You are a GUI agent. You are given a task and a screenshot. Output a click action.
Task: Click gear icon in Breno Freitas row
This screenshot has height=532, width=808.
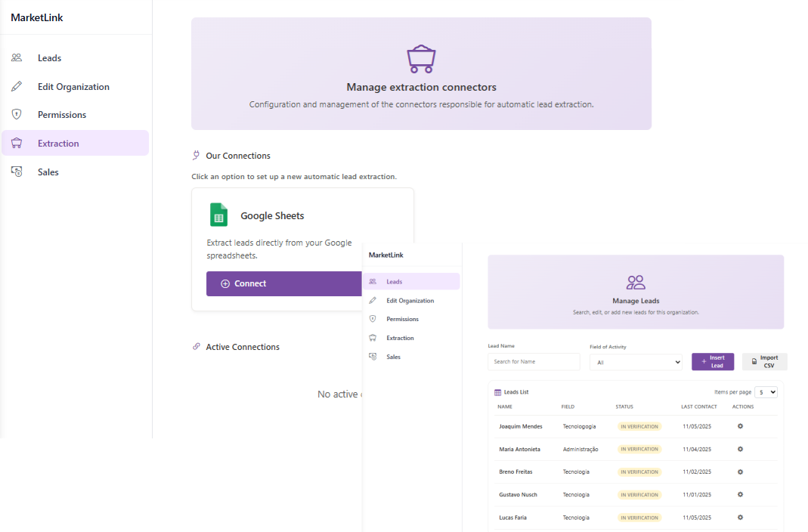(740, 472)
